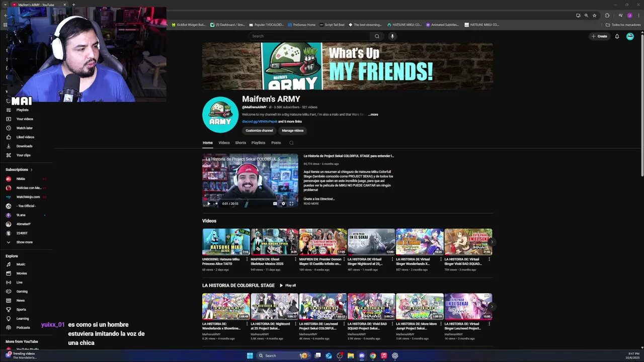The image size is (644, 362).
Task: Play the featured channel video
Action: pyautogui.click(x=209, y=204)
